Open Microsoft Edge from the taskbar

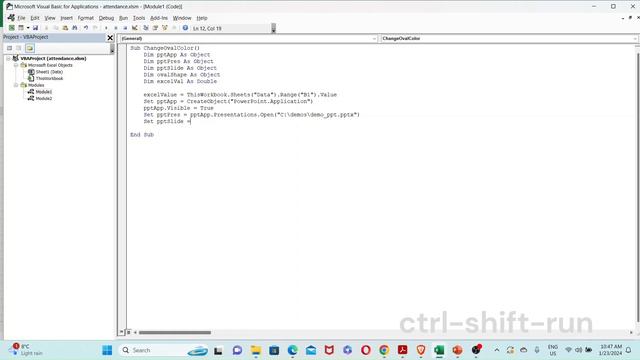[x=292, y=350]
